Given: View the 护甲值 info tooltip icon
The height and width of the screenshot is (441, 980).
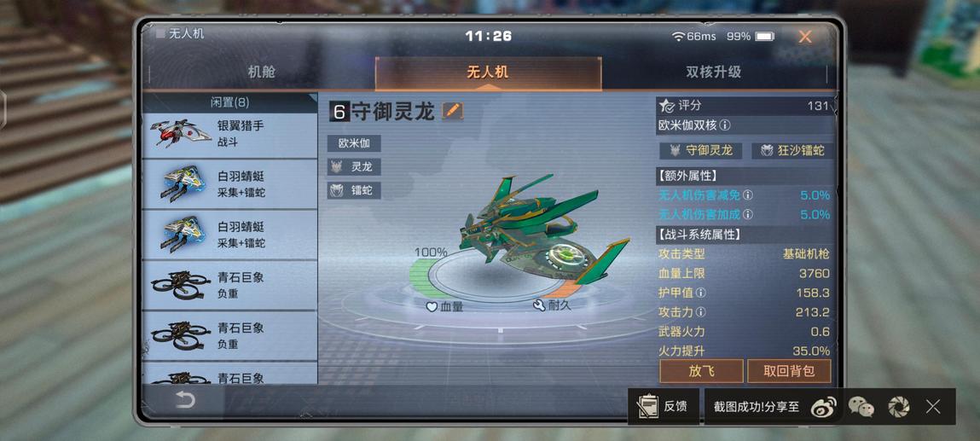Looking at the screenshot, I should [700, 293].
